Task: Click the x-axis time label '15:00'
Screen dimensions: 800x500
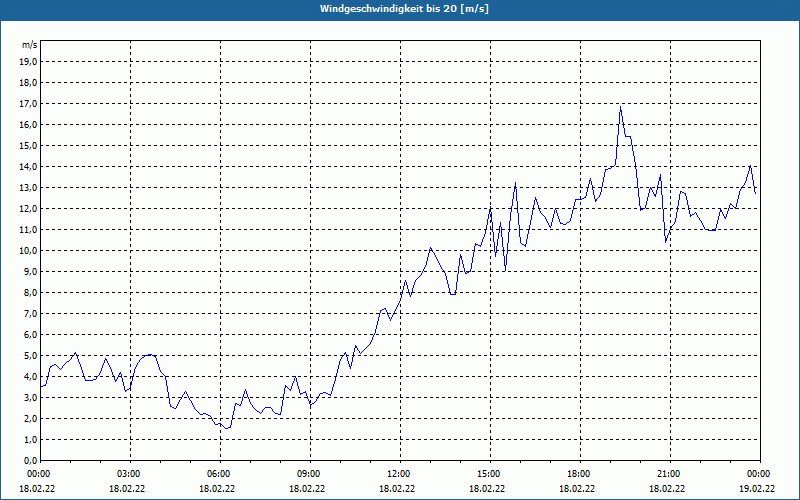Action: 490,474
